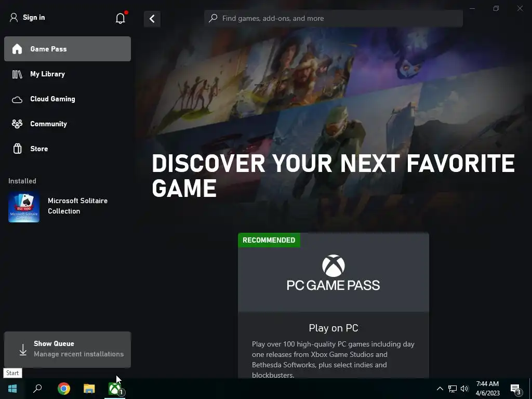Click the Discover Your Next Favorite Game headline
The height and width of the screenshot is (399, 532).
333,176
